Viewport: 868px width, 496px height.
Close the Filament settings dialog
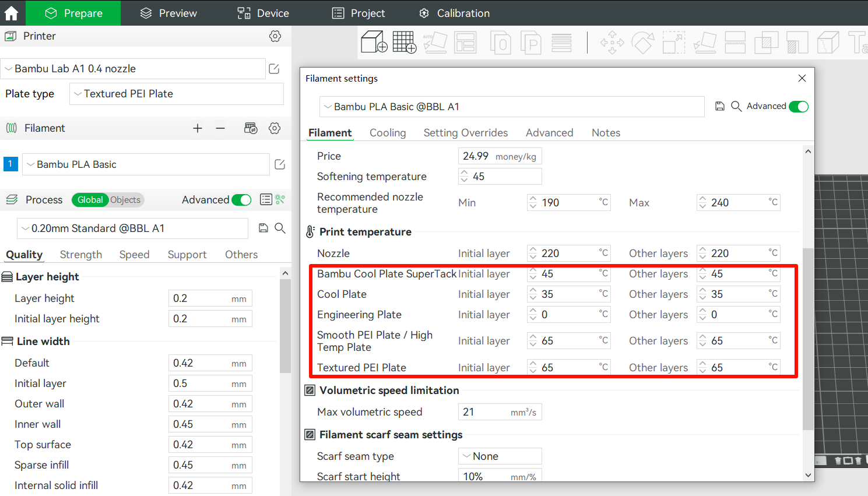point(802,78)
